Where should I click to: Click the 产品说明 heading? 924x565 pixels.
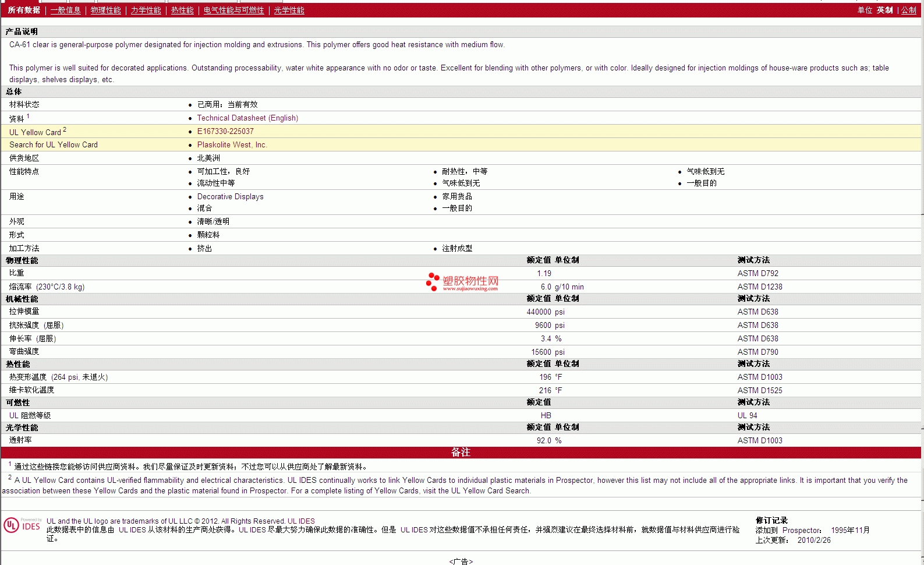[22, 32]
